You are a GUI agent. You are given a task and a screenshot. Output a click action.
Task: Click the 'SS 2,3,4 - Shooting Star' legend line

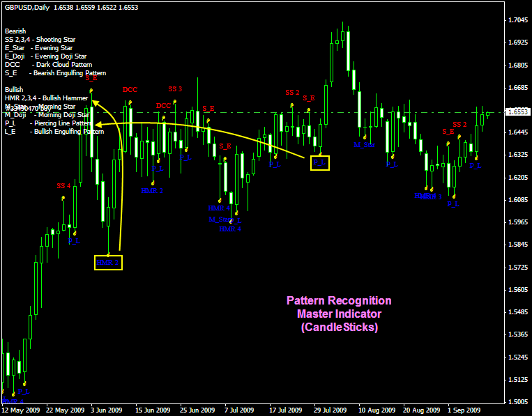click(x=40, y=40)
